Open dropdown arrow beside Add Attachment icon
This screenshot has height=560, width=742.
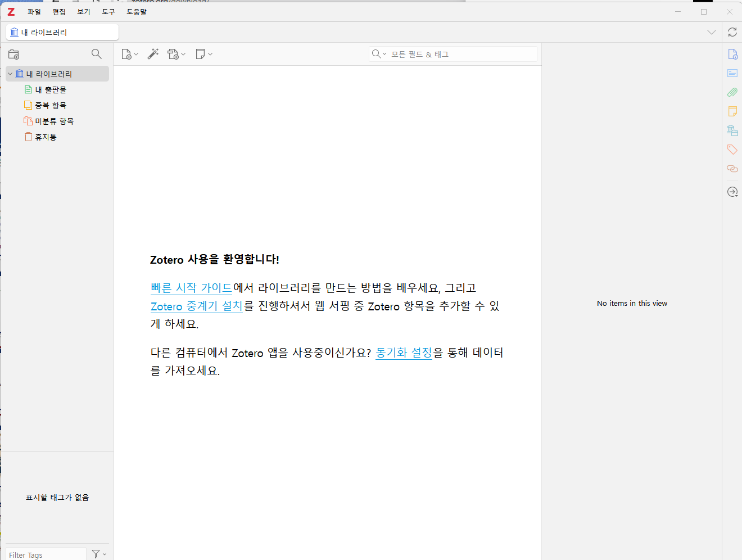(x=183, y=54)
